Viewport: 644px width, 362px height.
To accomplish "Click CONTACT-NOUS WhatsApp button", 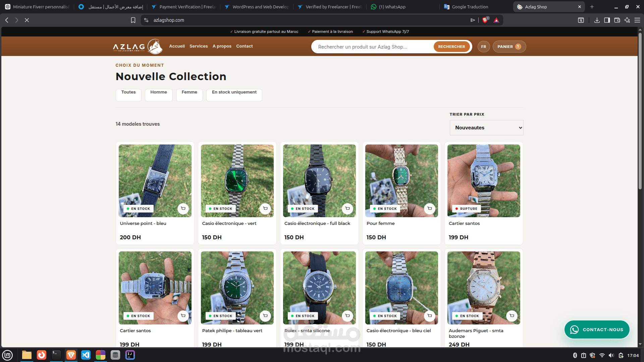I will (597, 329).
